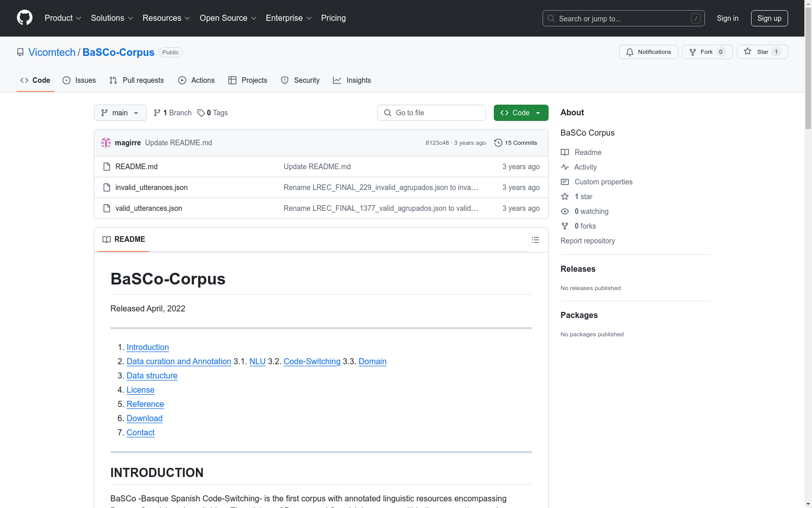The image size is (812, 508).
Task: Click the Sign in link
Action: pyautogui.click(x=728, y=18)
